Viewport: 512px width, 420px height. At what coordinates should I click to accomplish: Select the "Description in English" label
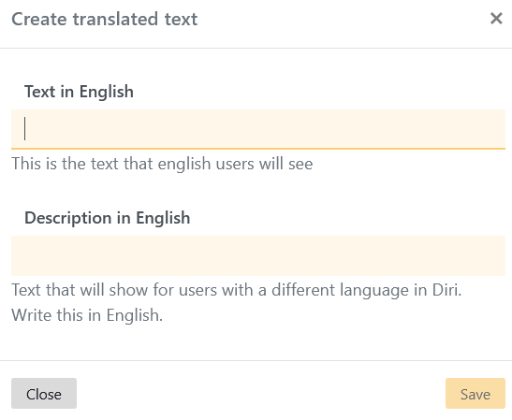coord(108,218)
